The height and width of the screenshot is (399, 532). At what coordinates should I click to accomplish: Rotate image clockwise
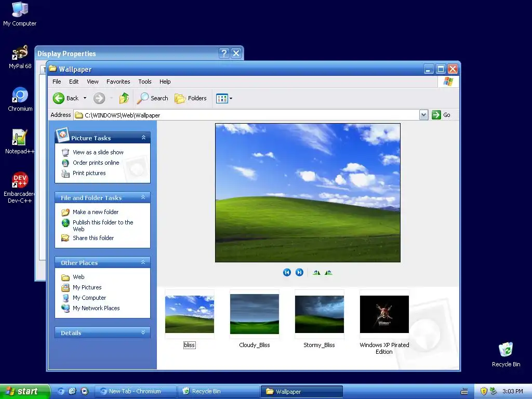316,272
